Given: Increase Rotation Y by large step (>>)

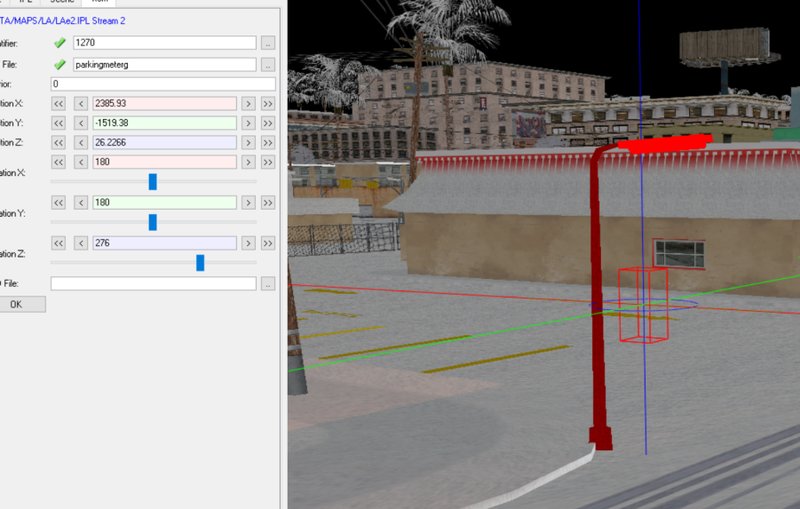Looking at the screenshot, I should click(268, 202).
